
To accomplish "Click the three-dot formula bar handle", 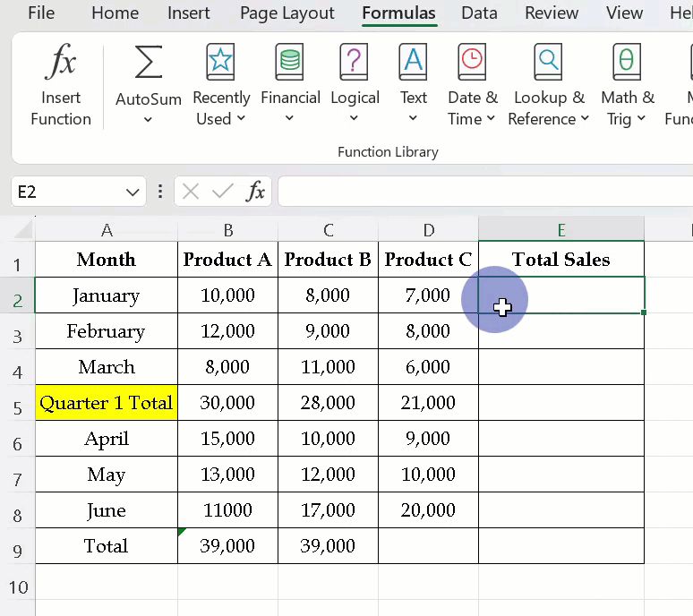I will click(160, 192).
